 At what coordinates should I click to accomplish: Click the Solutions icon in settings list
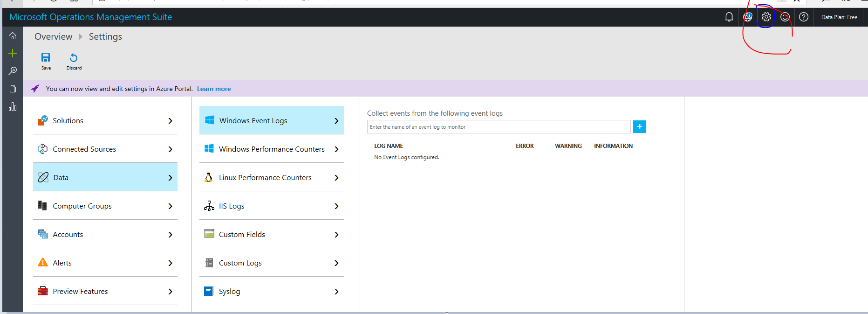[43, 120]
